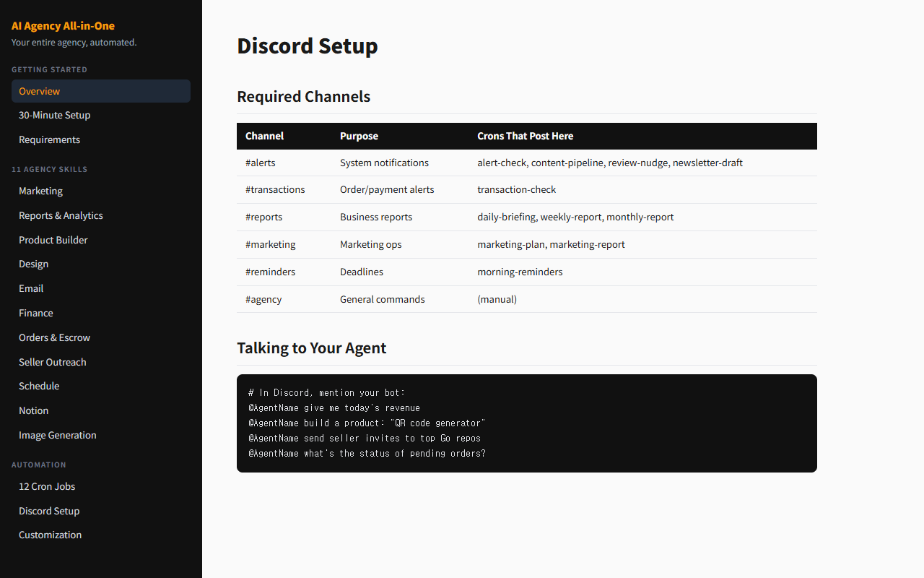Open the Overview sidebar link
Image resolution: width=924 pixels, height=578 pixels.
click(x=40, y=91)
